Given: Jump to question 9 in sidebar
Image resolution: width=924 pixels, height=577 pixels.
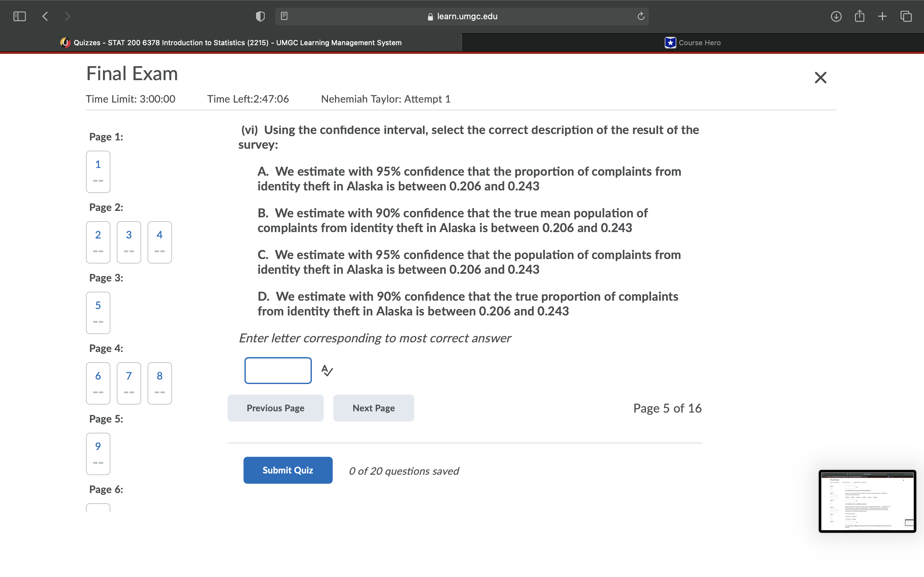Looking at the screenshot, I should coord(98,453).
